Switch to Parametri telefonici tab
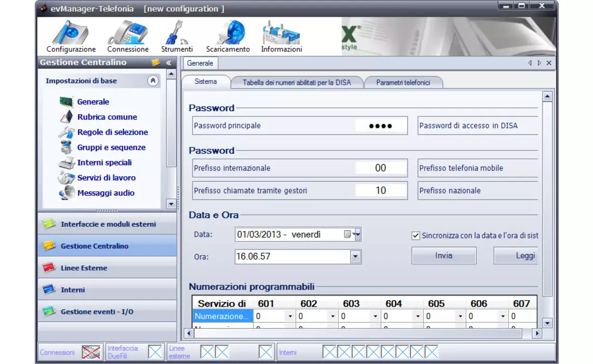The width and height of the screenshot is (593, 364). [403, 82]
